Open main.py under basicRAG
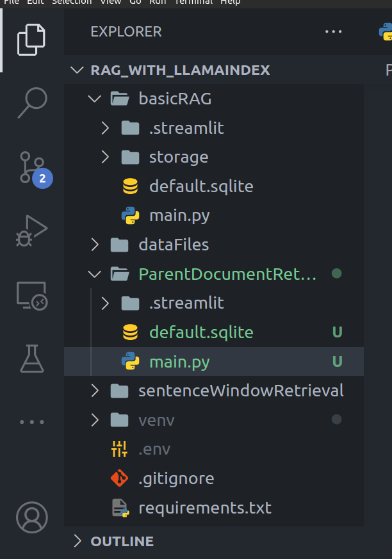Image resolution: width=392 pixels, height=559 pixels. point(179,216)
